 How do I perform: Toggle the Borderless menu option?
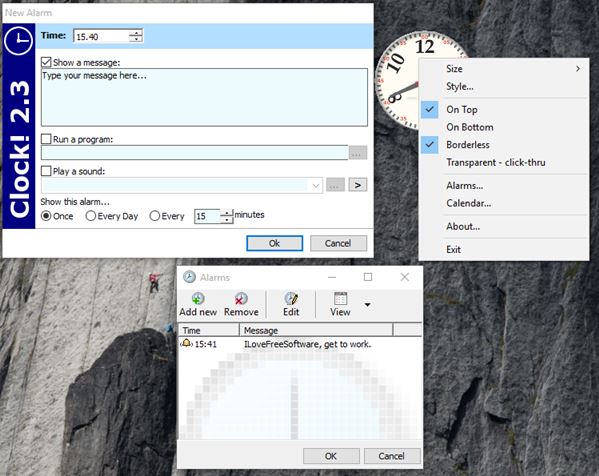click(x=504, y=145)
